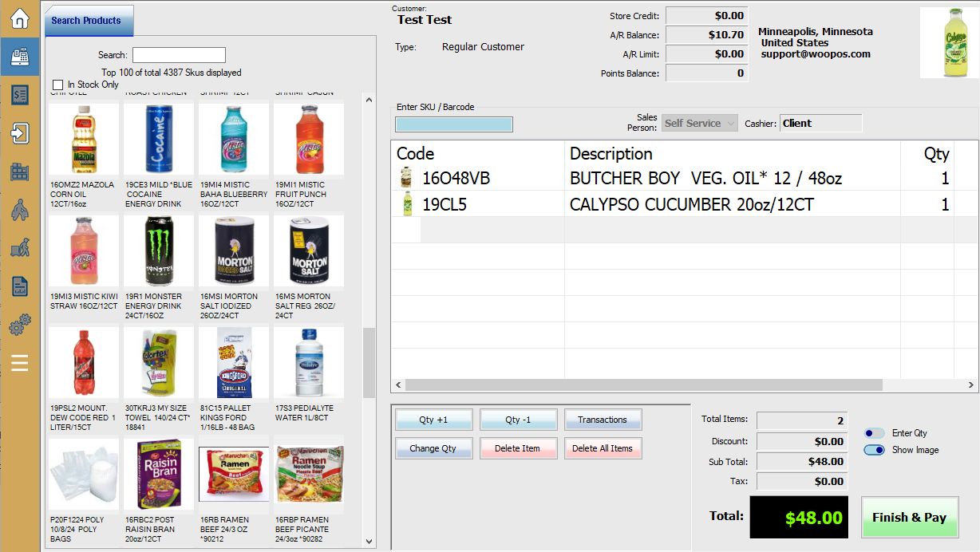The image size is (980, 552).
Task: Select Mistic Fruit Punch product image
Action: pos(309,139)
